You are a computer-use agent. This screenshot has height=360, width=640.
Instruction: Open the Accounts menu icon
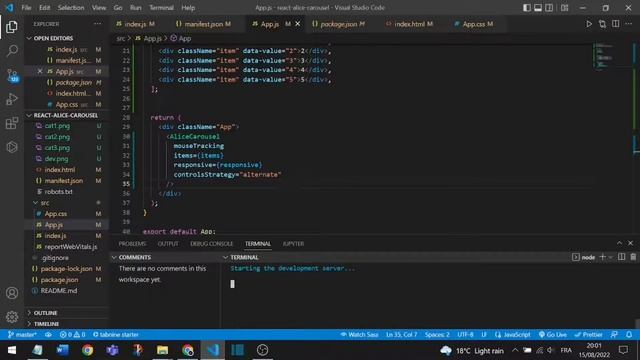coord(12,293)
